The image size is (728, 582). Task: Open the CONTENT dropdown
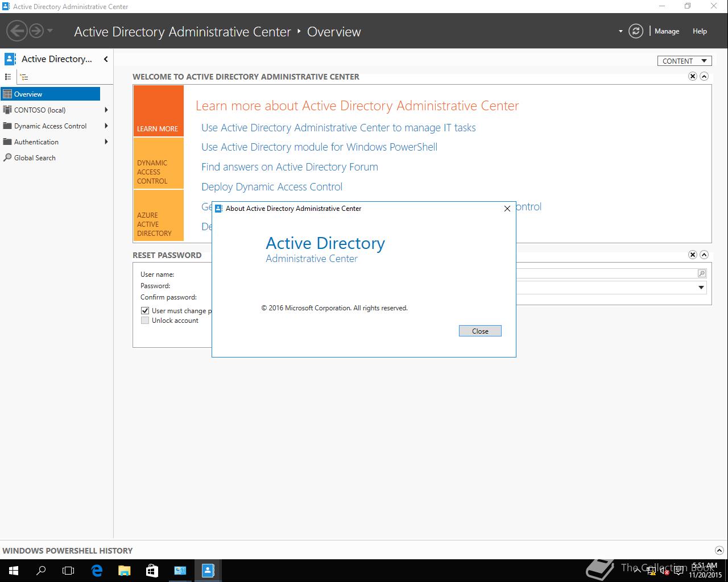[685, 61]
